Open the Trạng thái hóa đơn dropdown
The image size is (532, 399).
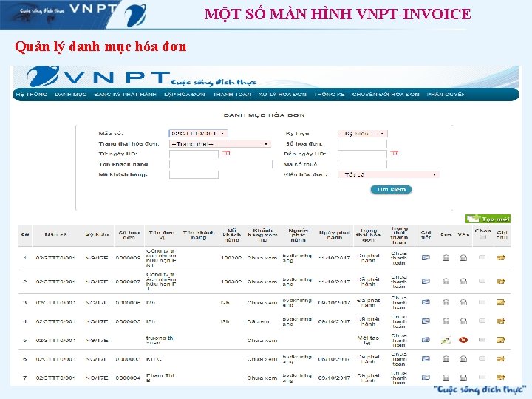pyautogui.click(x=220, y=144)
